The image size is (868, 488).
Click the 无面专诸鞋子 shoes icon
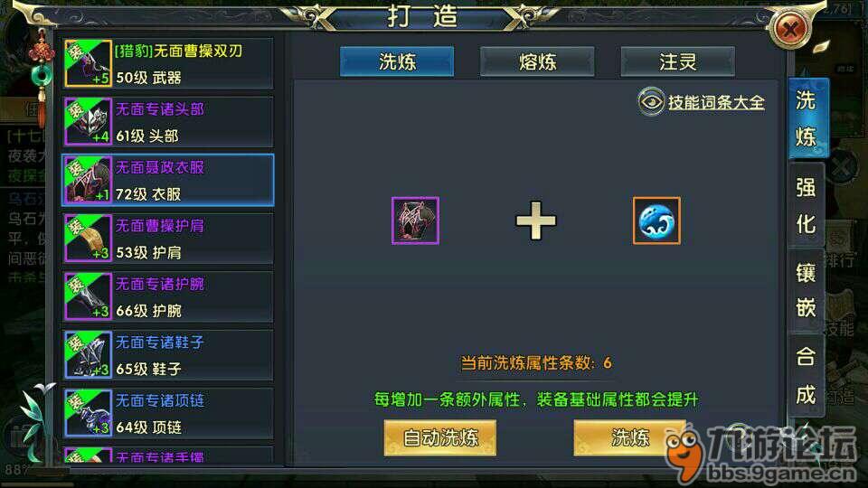[x=88, y=354]
